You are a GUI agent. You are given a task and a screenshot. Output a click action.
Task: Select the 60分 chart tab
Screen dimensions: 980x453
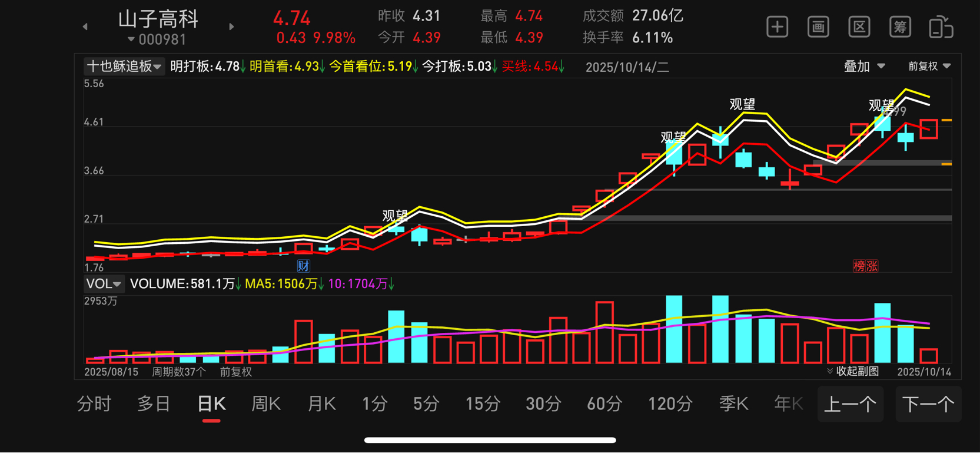604,404
